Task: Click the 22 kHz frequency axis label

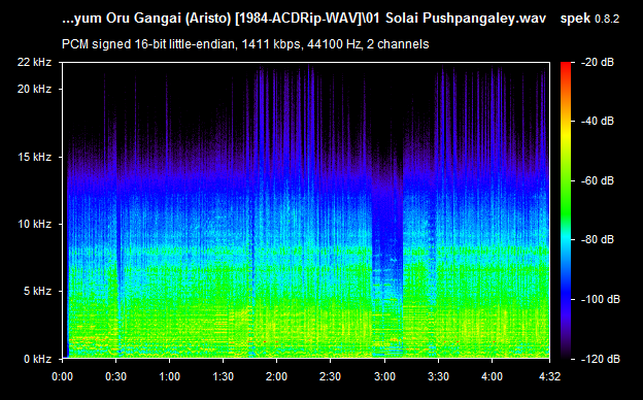Action: pyautogui.click(x=34, y=62)
